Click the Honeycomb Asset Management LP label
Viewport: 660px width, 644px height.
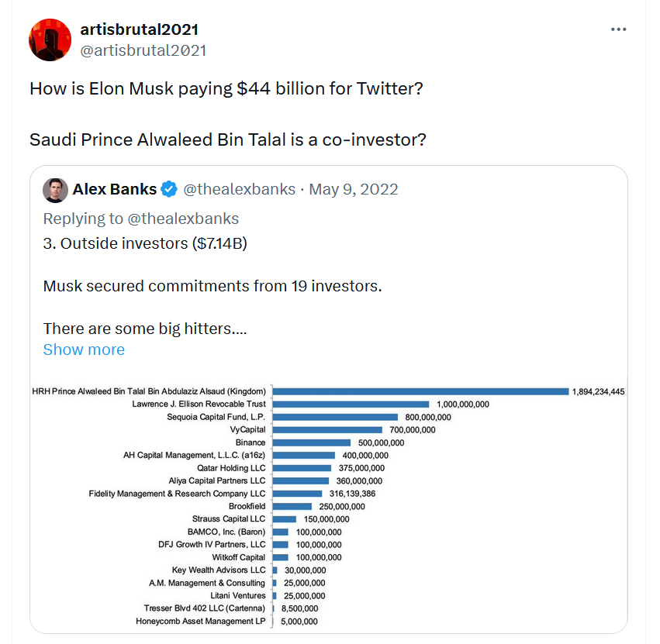pos(201,622)
